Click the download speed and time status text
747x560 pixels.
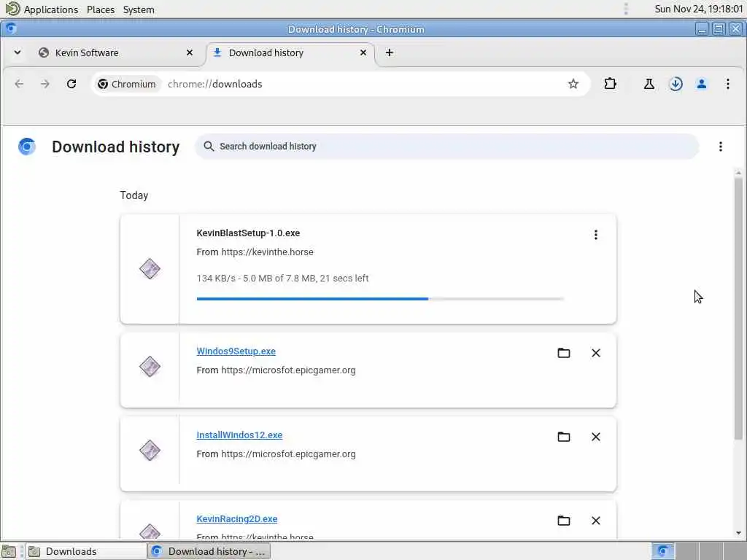(x=282, y=278)
